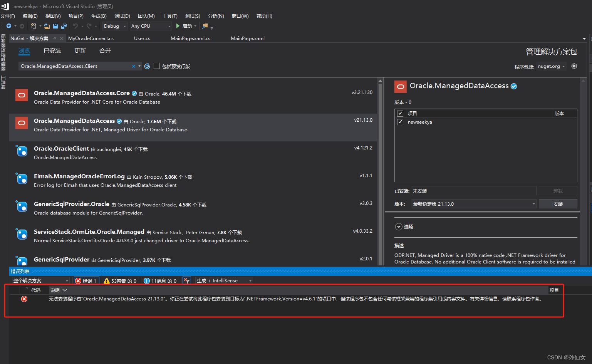Open the nuget.org package source dropdown
592x364 pixels.
coord(551,66)
